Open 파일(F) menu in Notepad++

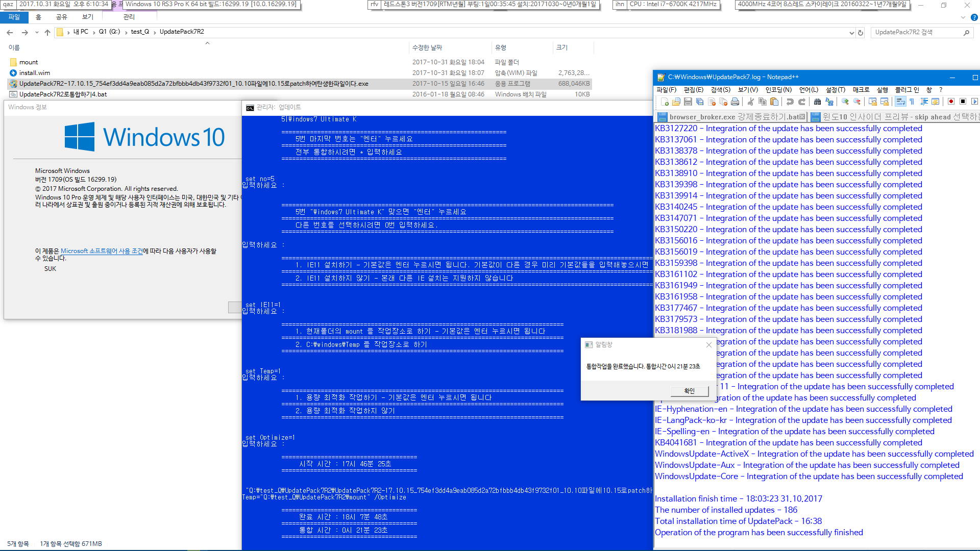666,90
